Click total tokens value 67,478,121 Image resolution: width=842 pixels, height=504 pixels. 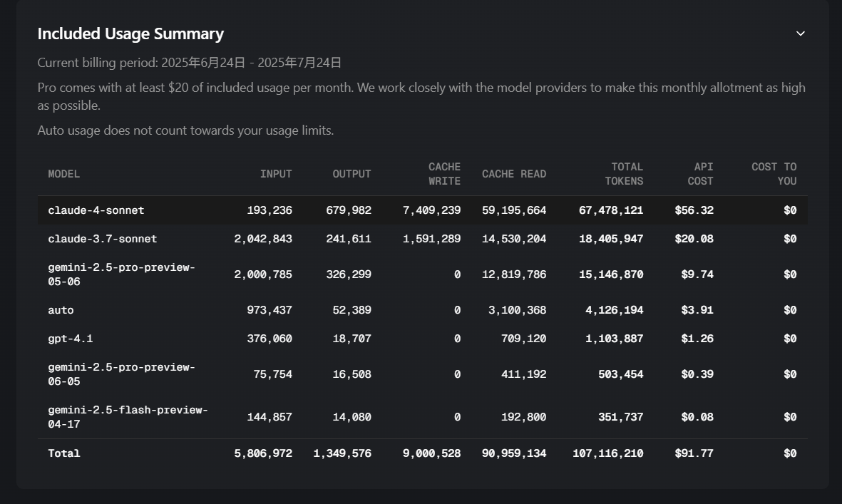coord(611,210)
